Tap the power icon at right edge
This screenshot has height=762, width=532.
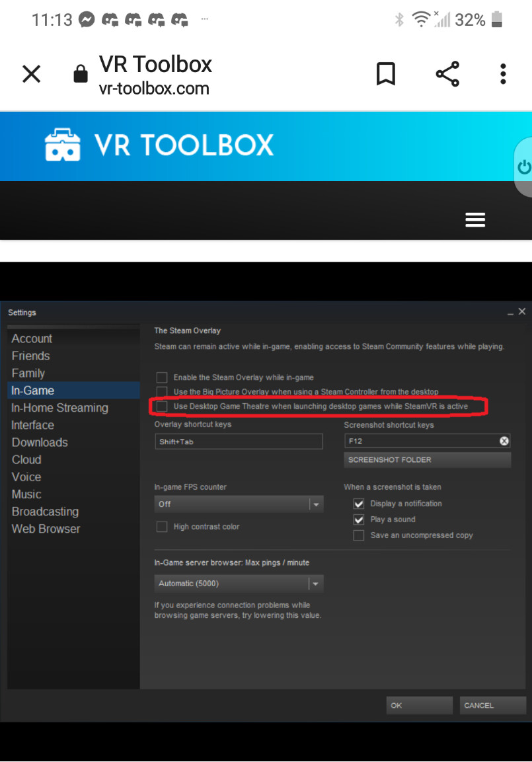click(x=524, y=167)
